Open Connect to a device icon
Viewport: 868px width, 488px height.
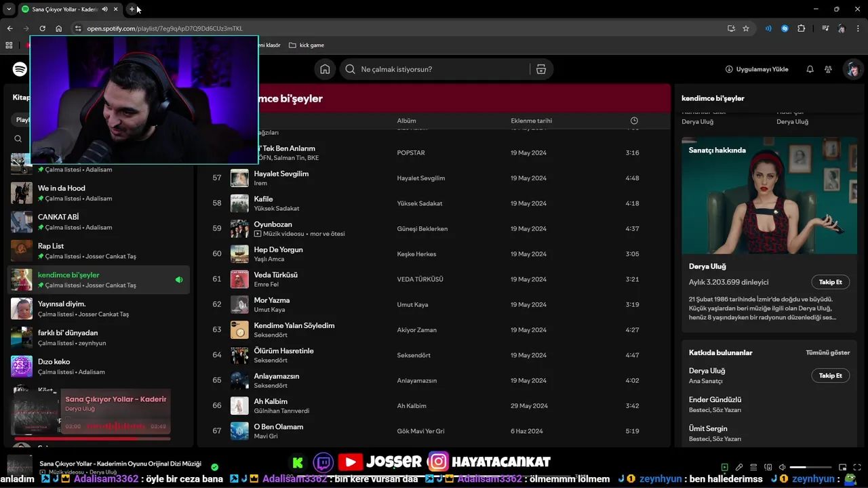pos(768,467)
